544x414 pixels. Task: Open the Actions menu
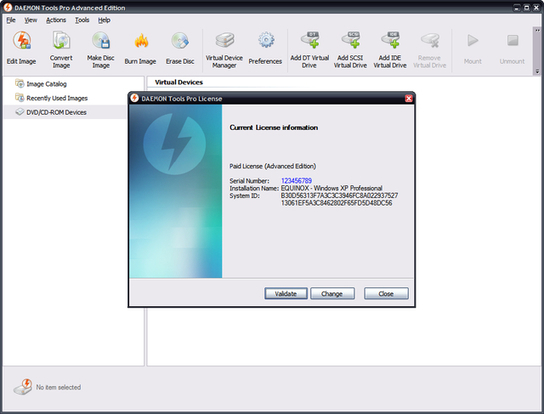coord(56,20)
